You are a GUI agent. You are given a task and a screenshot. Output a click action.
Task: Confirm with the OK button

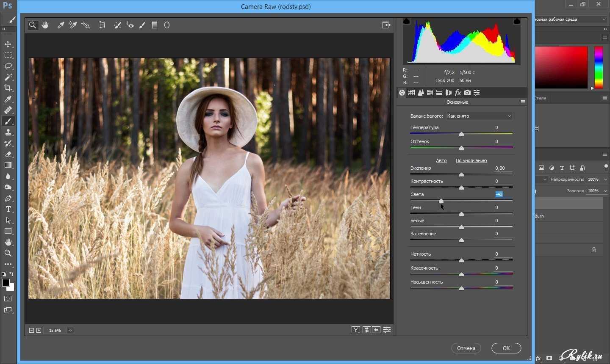pyautogui.click(x=506, y=348)
